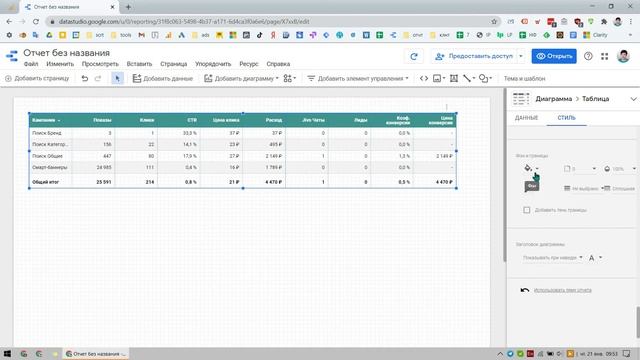The image size is (640, 360).
Task: Insert a text box icon
Action: pyautogui.click(x=453, y=78)
